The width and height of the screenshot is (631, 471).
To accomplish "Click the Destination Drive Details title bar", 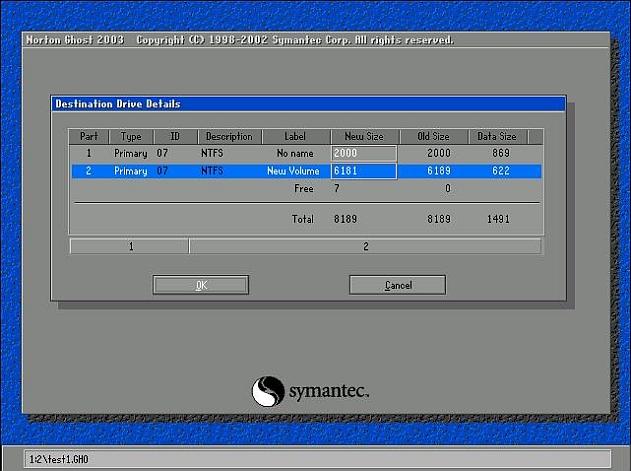I will point(308,104).
